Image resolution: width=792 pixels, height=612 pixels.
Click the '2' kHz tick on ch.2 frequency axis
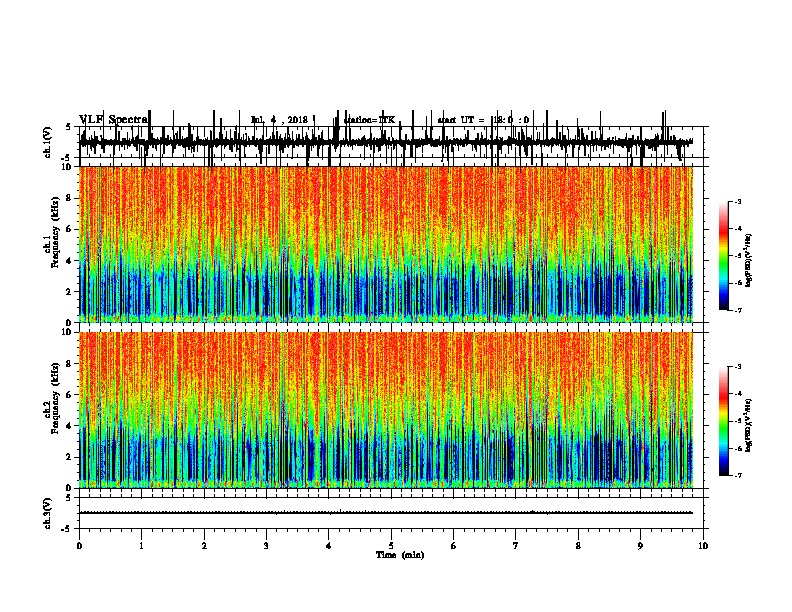coord(70,457)
